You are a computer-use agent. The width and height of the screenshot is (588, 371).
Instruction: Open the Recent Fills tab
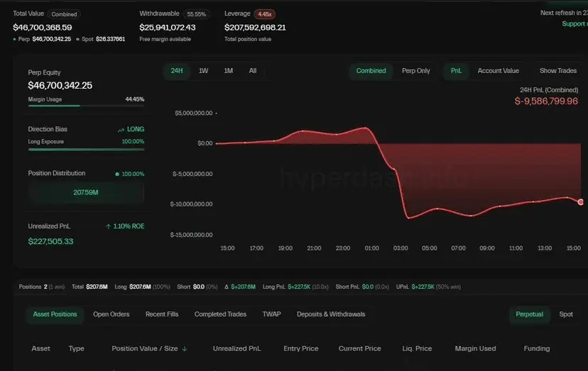click(162, 314)
